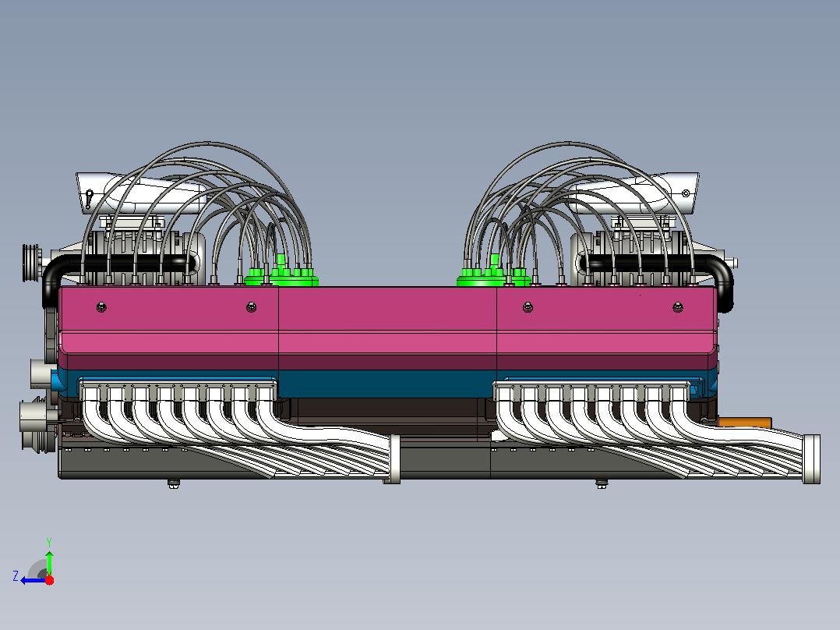Select the upper-left grooved accessory pulley
The width and height of the screenshot is (840, 630).
click(32, 263)
